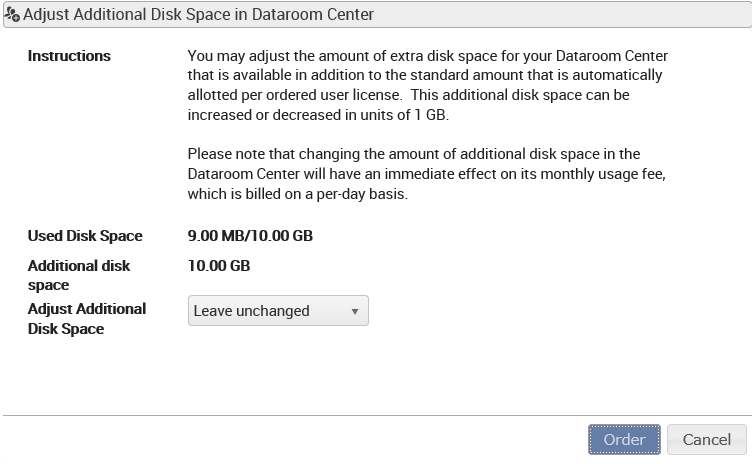Dismiss the dialog with the Cancel button
The image size is (752, 464).
pos(706,439)
